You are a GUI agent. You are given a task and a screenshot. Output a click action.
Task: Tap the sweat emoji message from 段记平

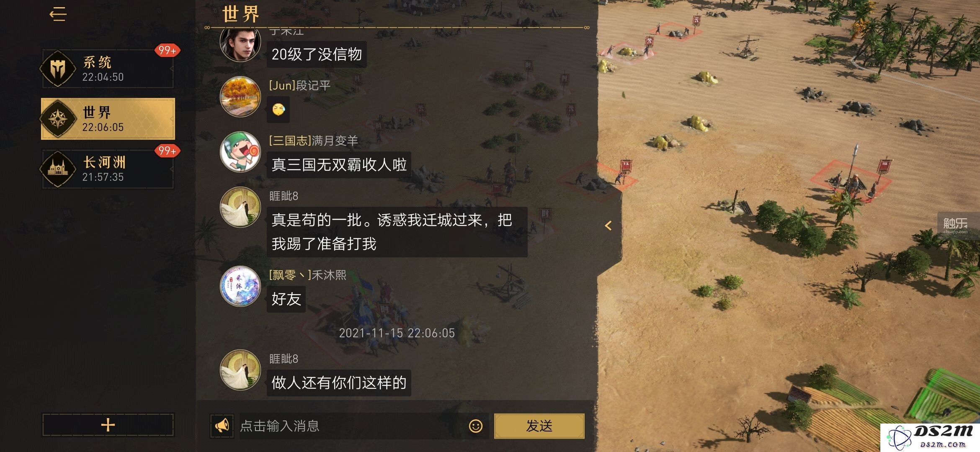pos(278,110)
